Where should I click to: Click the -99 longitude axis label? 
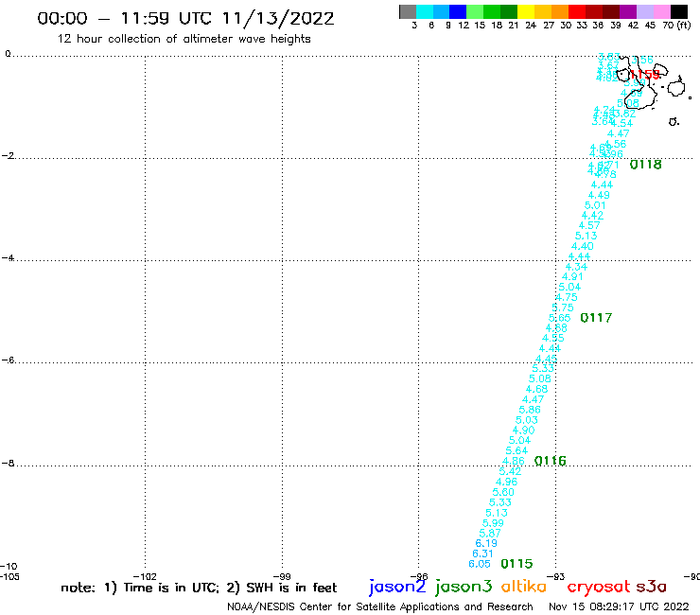tap(282, 576)
